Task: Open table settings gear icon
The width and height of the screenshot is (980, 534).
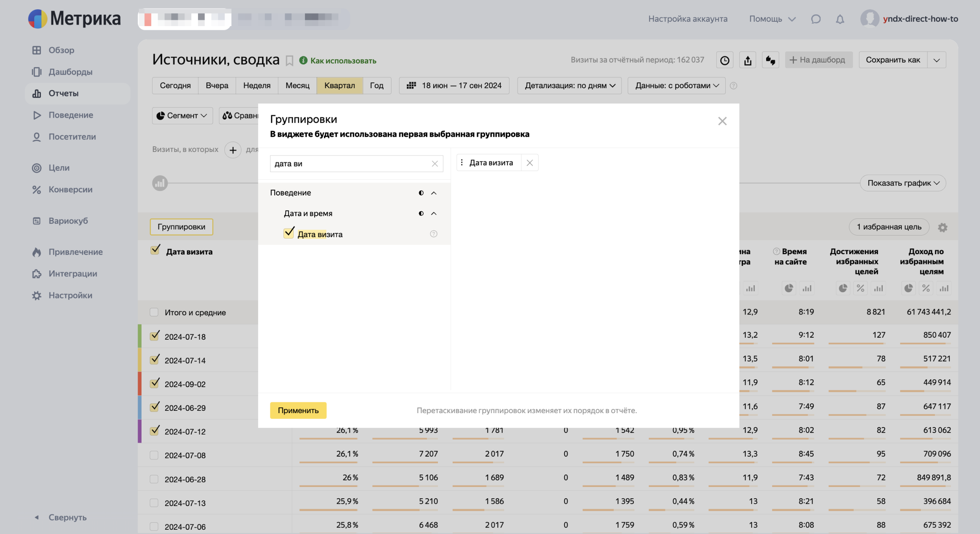Action: click(942, 227)
